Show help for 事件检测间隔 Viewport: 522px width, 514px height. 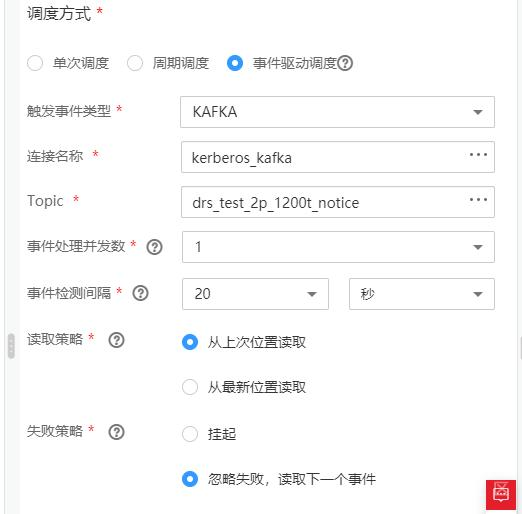140,293
